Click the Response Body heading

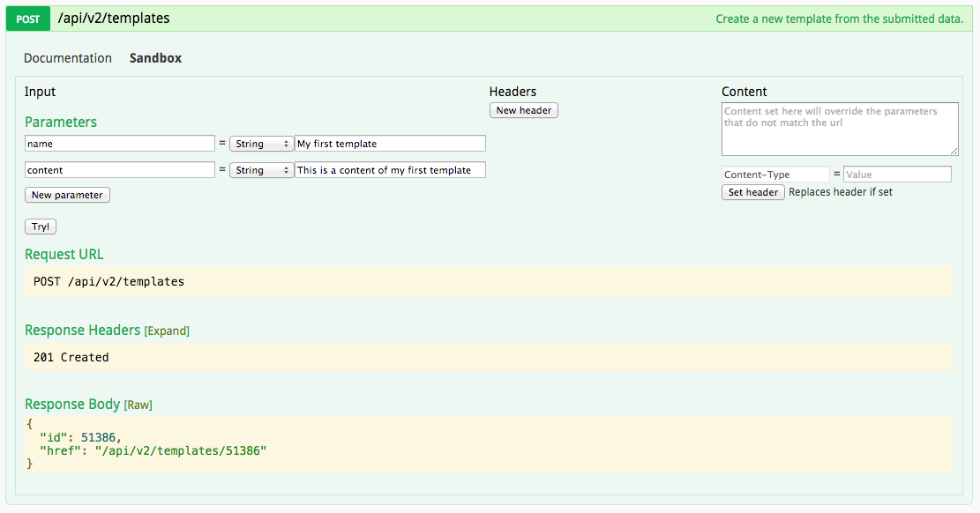click(x=72, y=405)
